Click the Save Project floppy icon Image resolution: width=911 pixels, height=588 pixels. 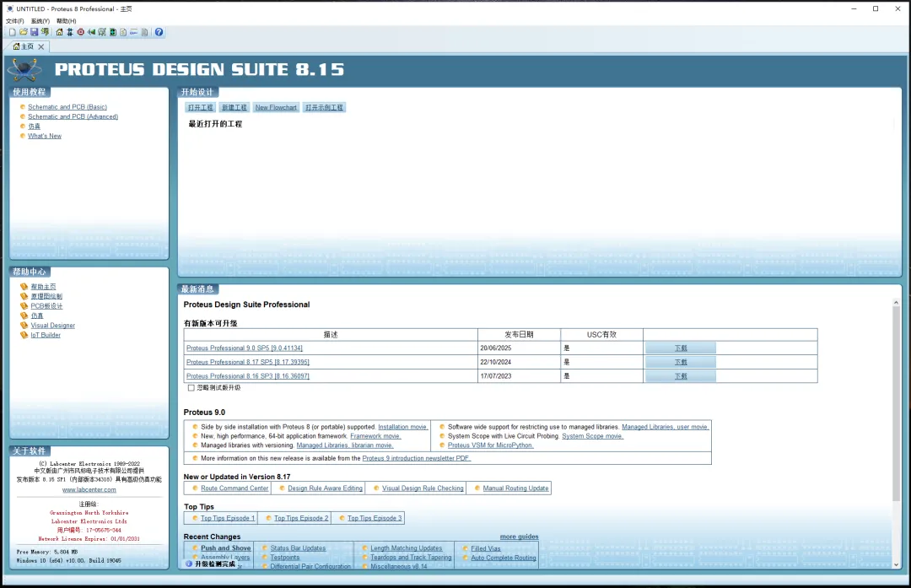point(35,33)
